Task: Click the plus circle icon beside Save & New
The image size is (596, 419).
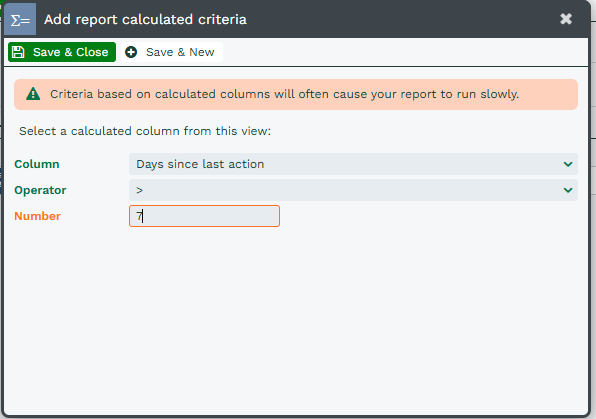Action: (x=131, y=52)
